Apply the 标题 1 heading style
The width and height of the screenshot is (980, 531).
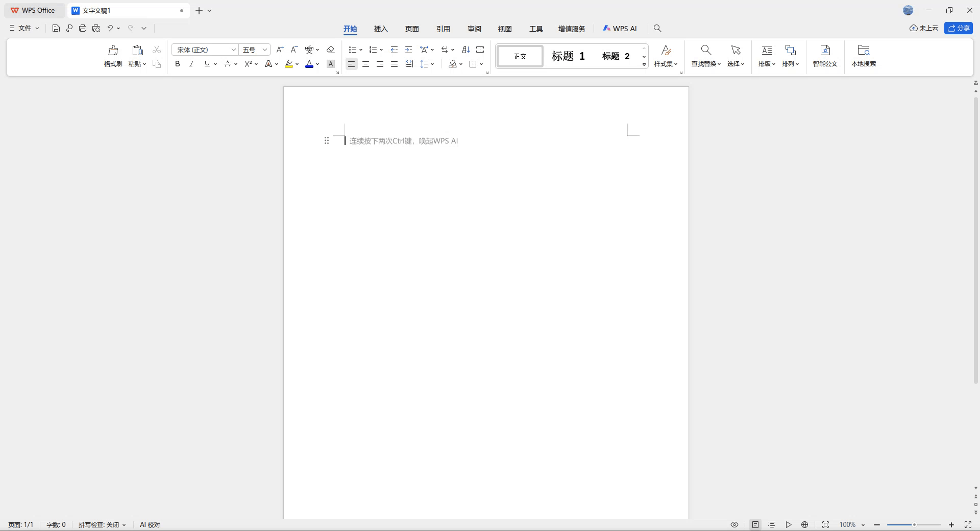568,56
